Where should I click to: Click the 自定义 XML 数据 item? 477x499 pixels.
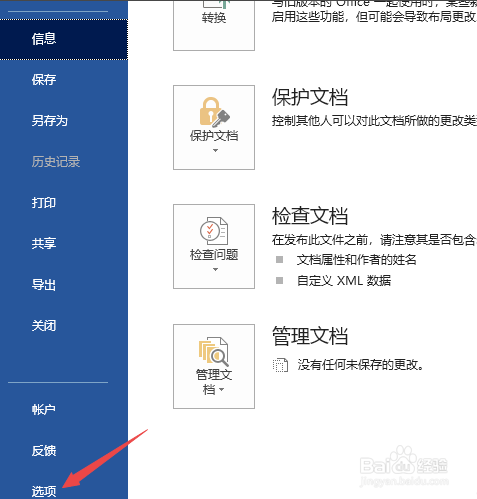click(x=344, y=281)
